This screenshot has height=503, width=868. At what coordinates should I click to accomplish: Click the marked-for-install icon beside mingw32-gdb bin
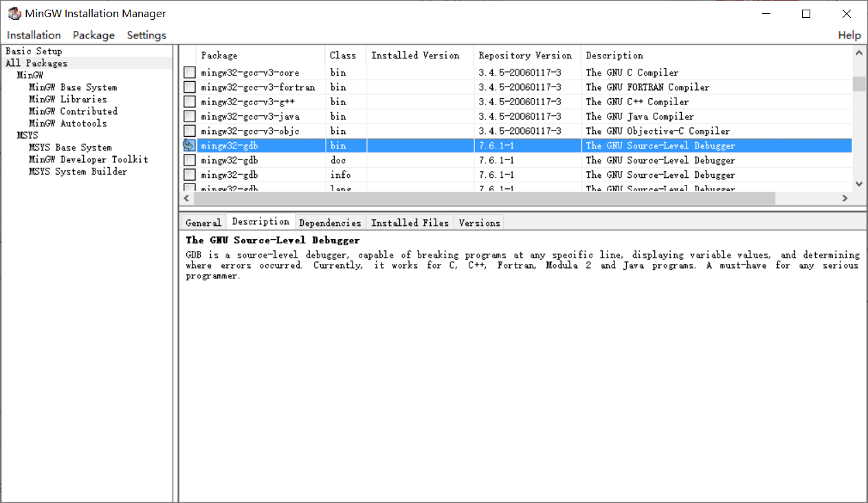(x=189, y=146)
